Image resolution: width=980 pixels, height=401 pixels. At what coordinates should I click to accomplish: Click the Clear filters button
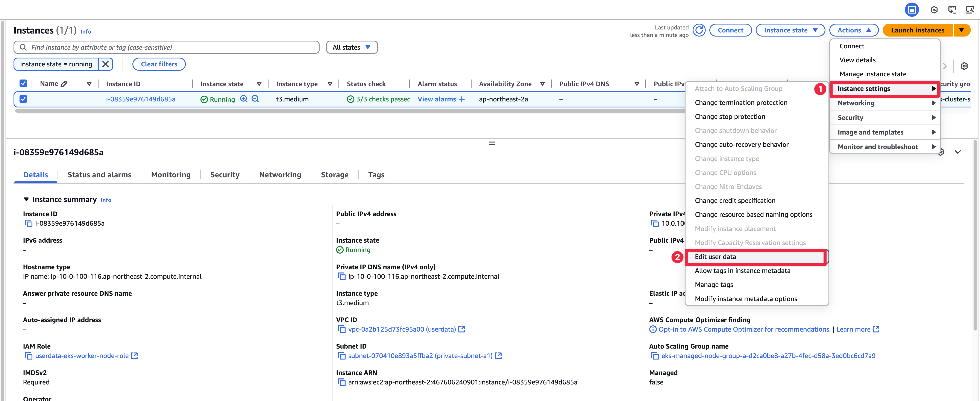tap(159, 64)
